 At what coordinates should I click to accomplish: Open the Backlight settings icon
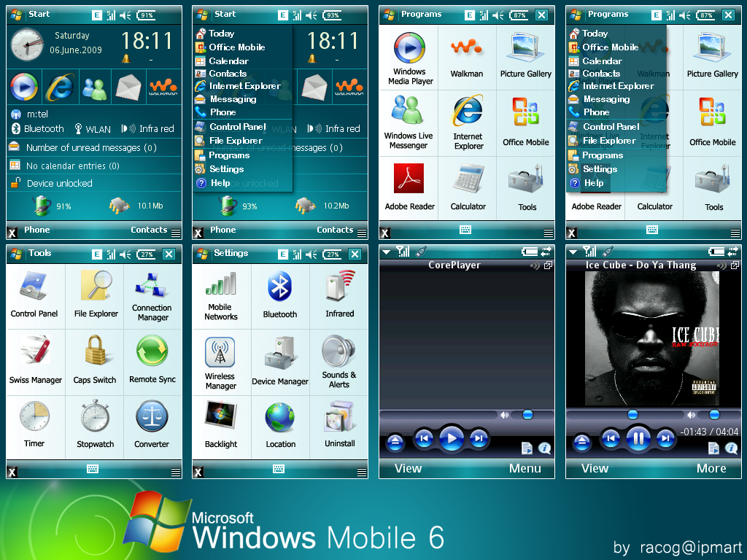[220, 424]
